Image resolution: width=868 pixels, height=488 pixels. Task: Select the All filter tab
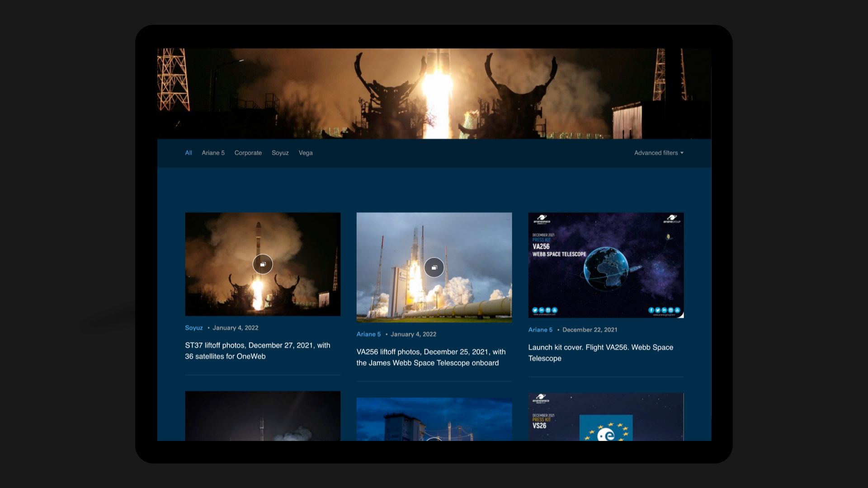pos(189,153)
